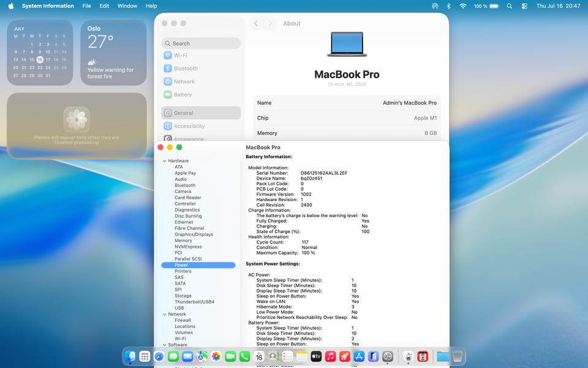Image resolution: width=588 pixels, height=368 pixels.
Task: Collapse the Hardware tree section
Action: tap(165, 161)
